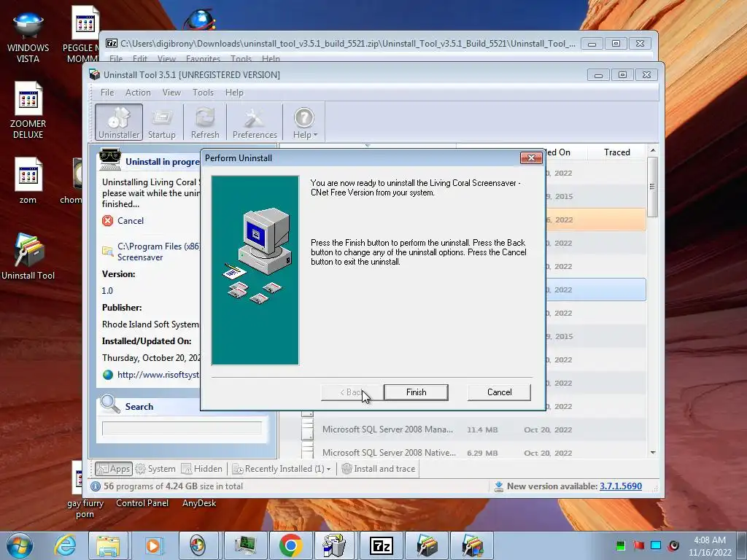The width and height of the screenshot is (747, 560).
Task: Open the WINDOWS VISTA desktop icon
Action: [28, 36]
